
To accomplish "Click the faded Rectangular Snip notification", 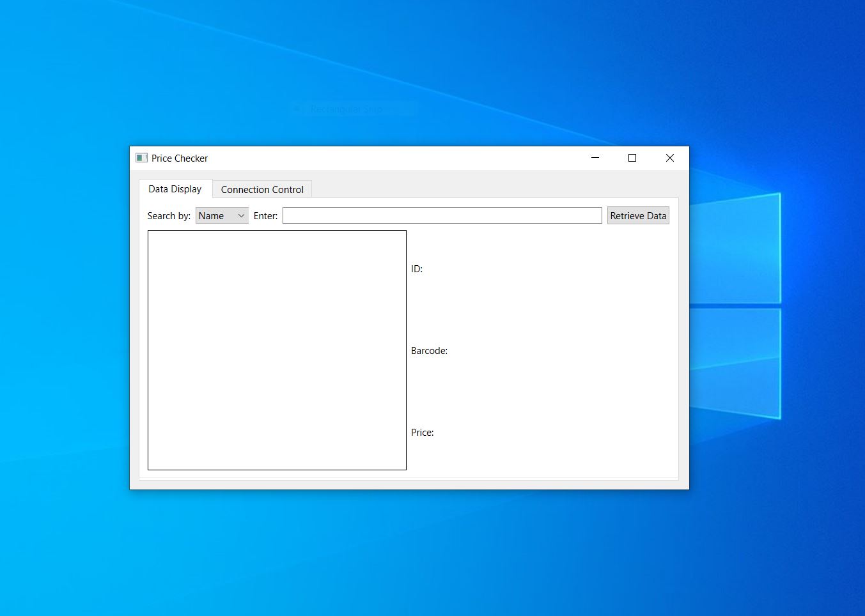I will 346,109.
